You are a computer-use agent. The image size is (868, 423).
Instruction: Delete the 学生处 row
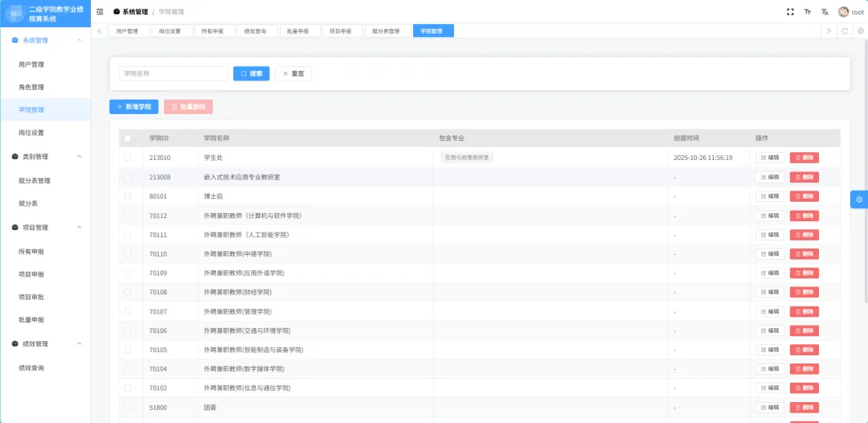(x=805, y=158)
